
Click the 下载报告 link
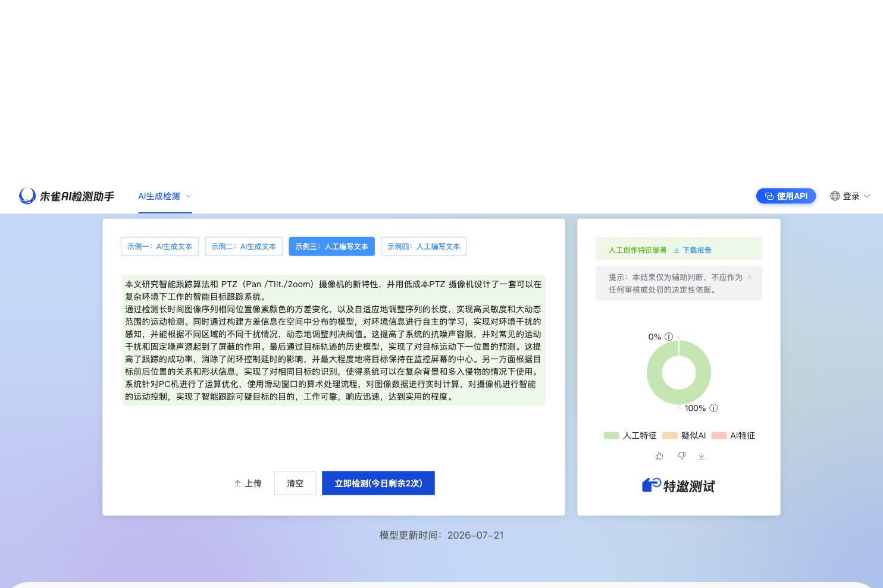click(x=693, y=250)
